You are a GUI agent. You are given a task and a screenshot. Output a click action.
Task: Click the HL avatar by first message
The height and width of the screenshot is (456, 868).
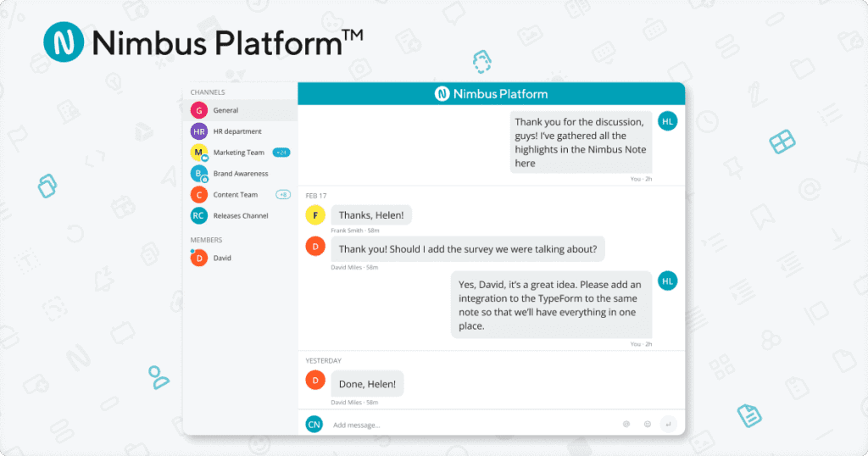tap(668, 121)
